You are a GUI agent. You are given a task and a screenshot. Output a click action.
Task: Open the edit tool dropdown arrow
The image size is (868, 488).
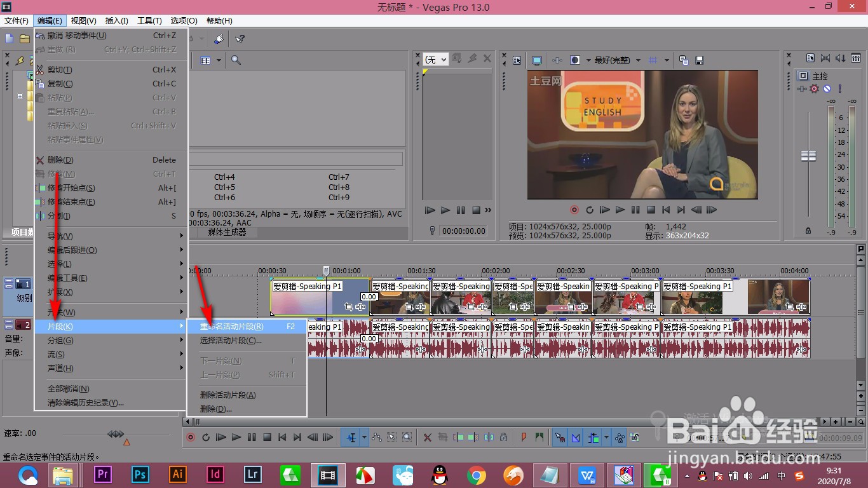[364, 437]
